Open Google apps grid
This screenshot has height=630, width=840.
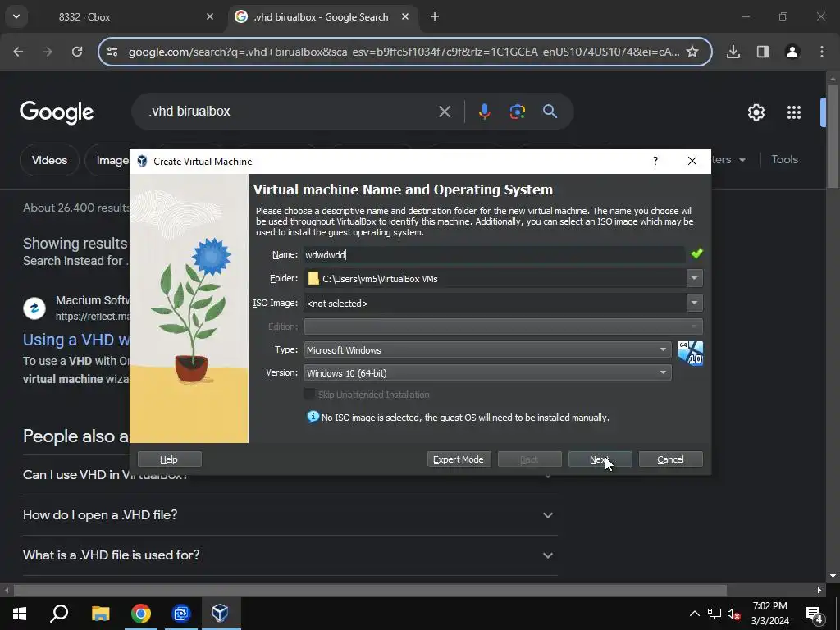tap(794, 112)
